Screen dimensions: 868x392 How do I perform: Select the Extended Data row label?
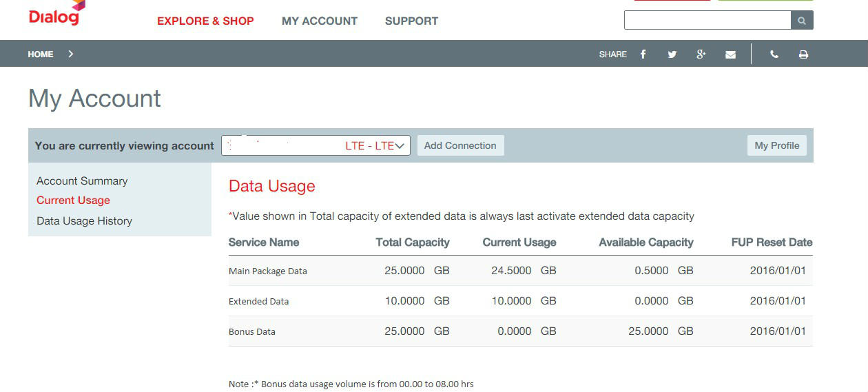pos(258,302)
